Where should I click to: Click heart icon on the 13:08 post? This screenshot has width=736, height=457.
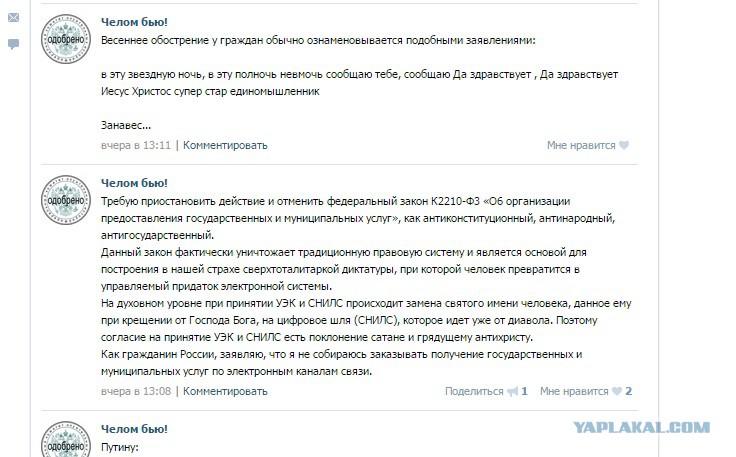point(617,391)
